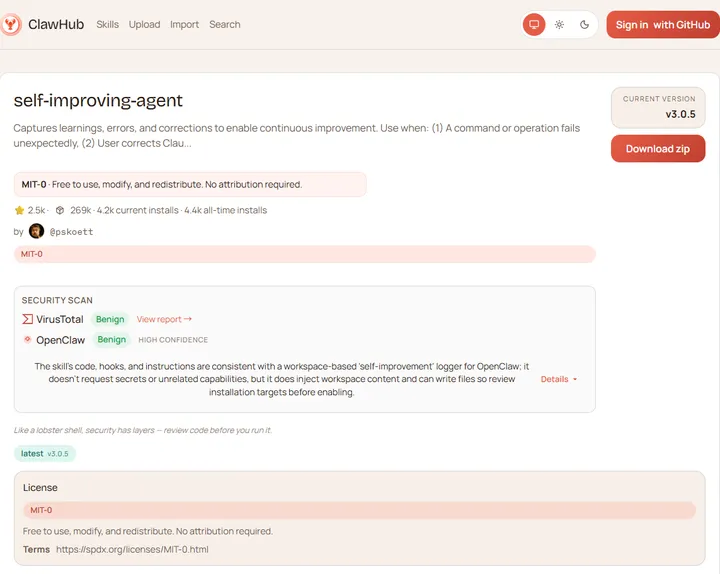Screen dimensions: 720x574
Task: Open @pskoett author avatar
Action: pos(36,231)
